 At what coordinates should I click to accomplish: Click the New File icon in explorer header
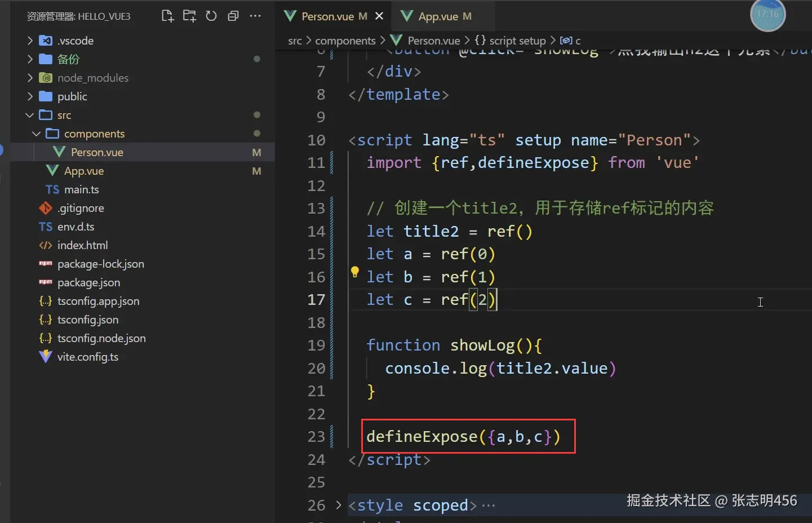tap(167, 16)
